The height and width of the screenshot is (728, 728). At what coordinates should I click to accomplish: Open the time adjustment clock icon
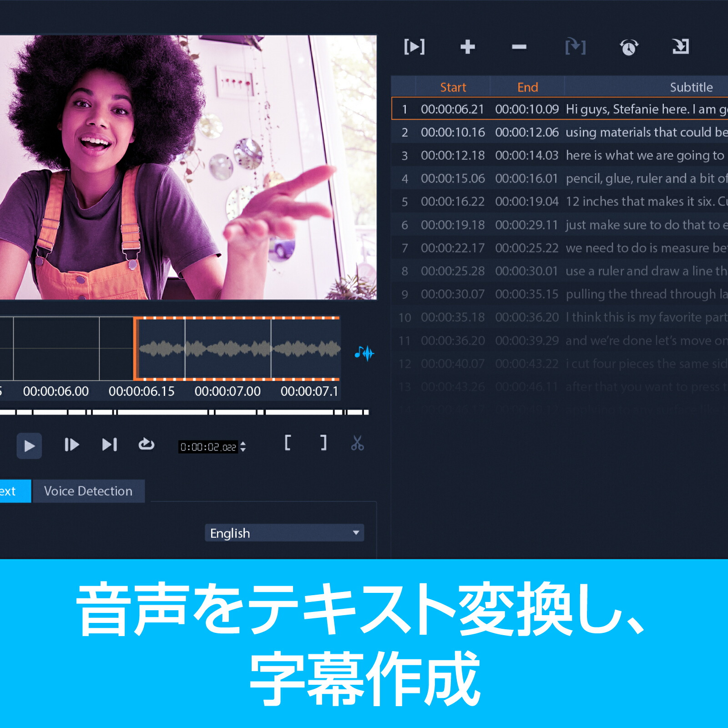coord(629,48)
